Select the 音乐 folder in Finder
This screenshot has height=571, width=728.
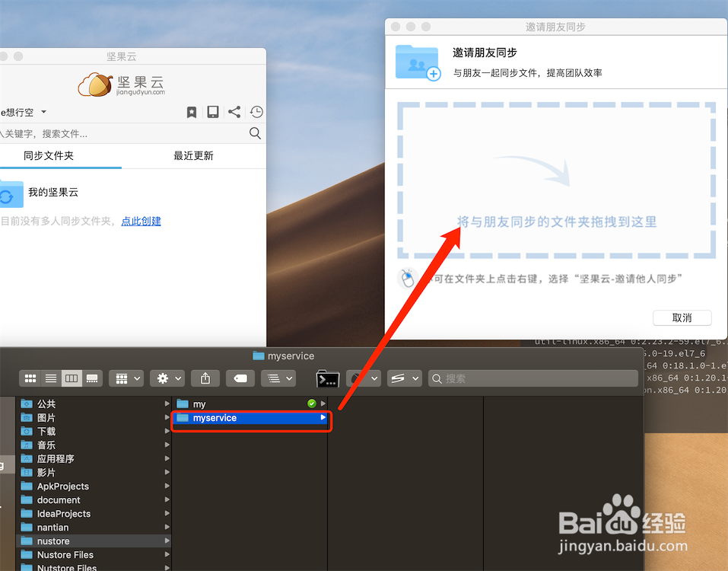pos(95,445)
